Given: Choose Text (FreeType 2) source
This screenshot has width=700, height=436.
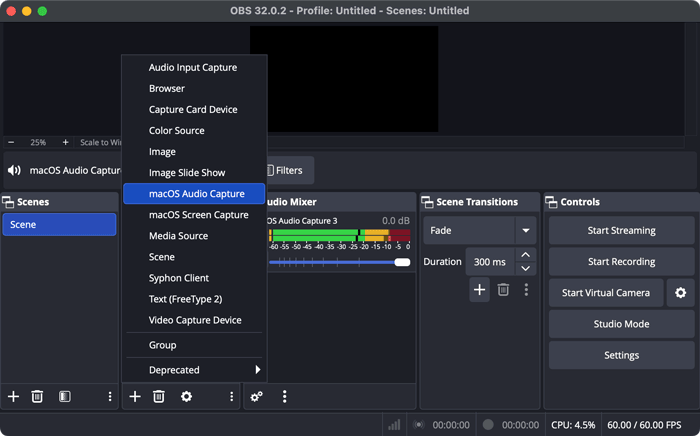Looking at the screenshot, I should point(194,299).
